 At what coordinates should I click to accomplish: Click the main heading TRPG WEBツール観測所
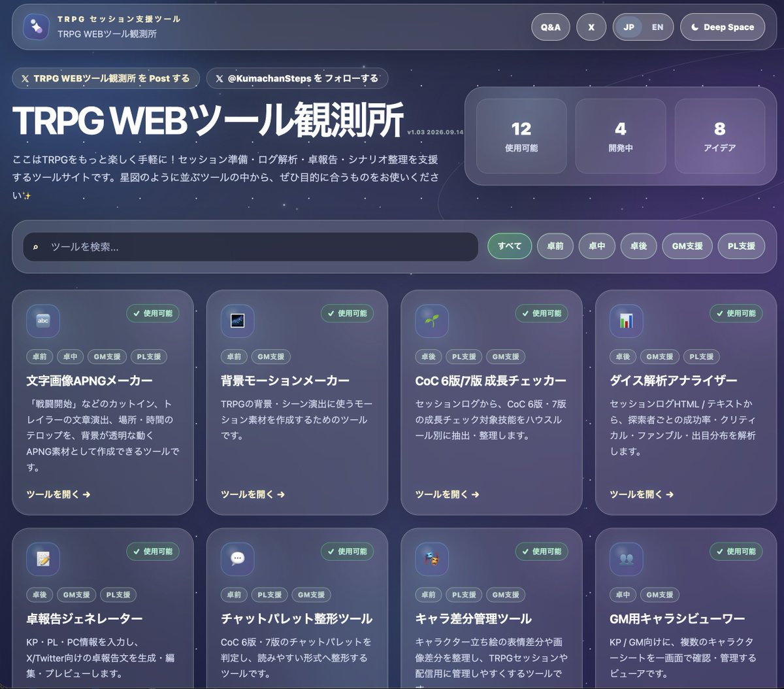pyautogui.click(x=208, y=120)
